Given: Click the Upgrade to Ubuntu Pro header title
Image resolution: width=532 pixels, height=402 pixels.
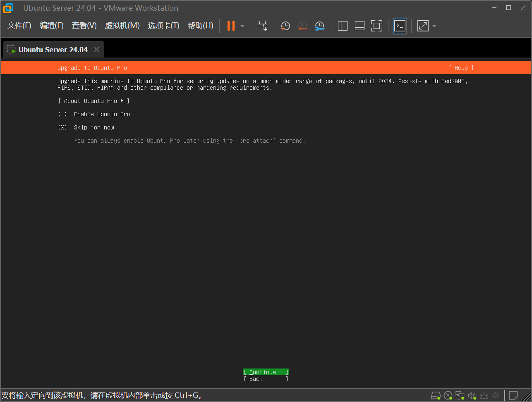Looking at the screenshot, I should pyautogui.click(x=92, y=68).
